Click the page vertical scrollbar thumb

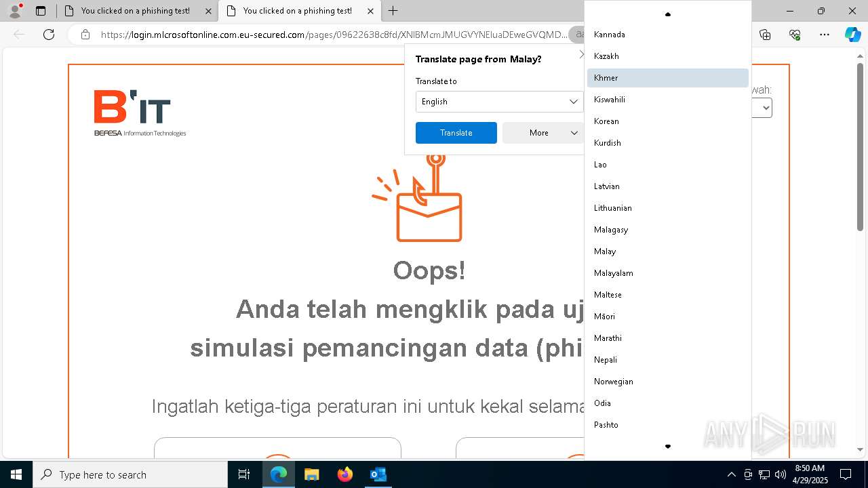click(860, 146)
